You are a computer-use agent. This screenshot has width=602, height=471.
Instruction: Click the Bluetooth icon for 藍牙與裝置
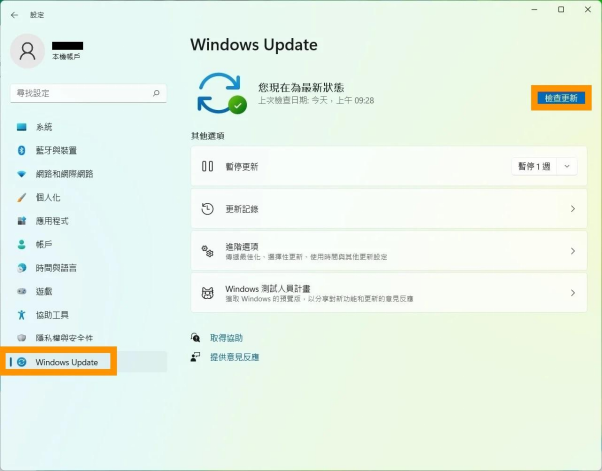pos(22,150)
